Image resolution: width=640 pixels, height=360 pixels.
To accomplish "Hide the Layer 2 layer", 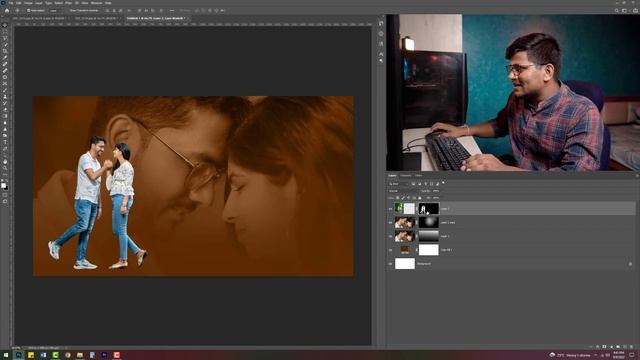I will click(x=390, y=209).
